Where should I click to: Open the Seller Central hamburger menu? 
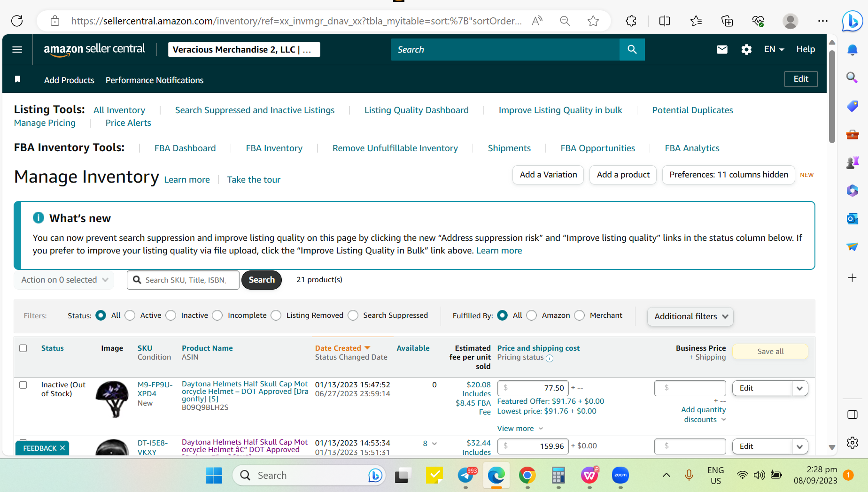coord(17,49)
